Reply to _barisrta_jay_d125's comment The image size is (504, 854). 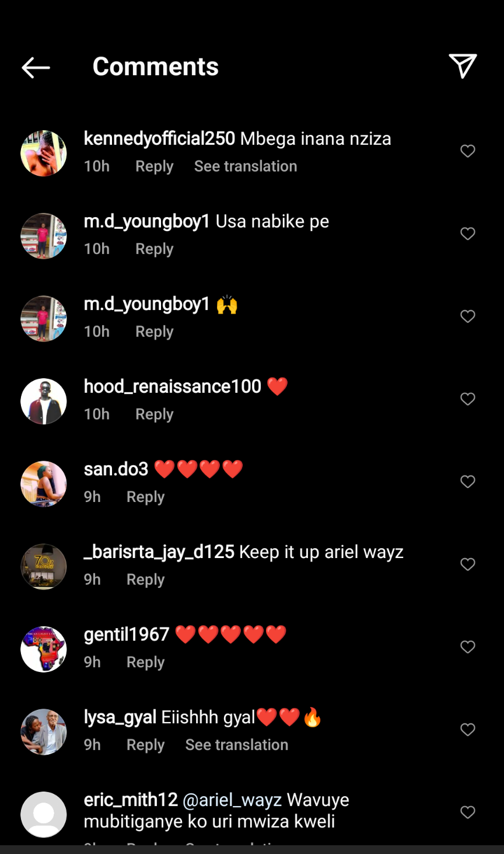[x=145, y=580]
